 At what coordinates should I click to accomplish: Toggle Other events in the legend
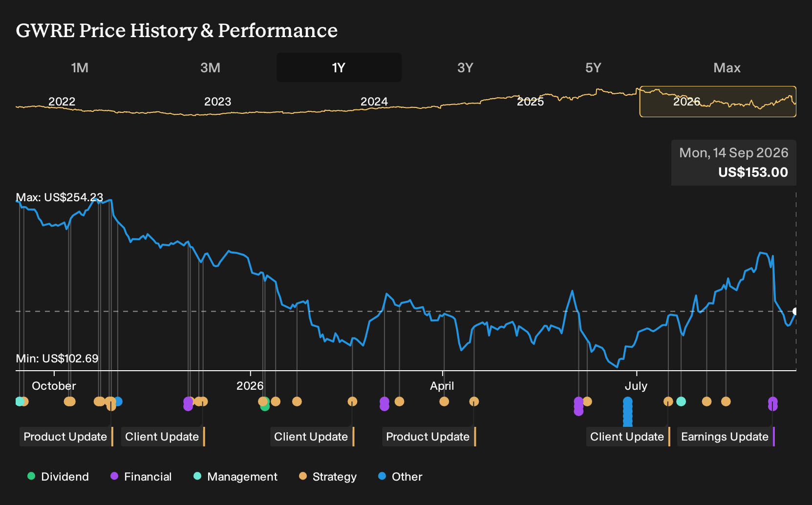point(400,476)
